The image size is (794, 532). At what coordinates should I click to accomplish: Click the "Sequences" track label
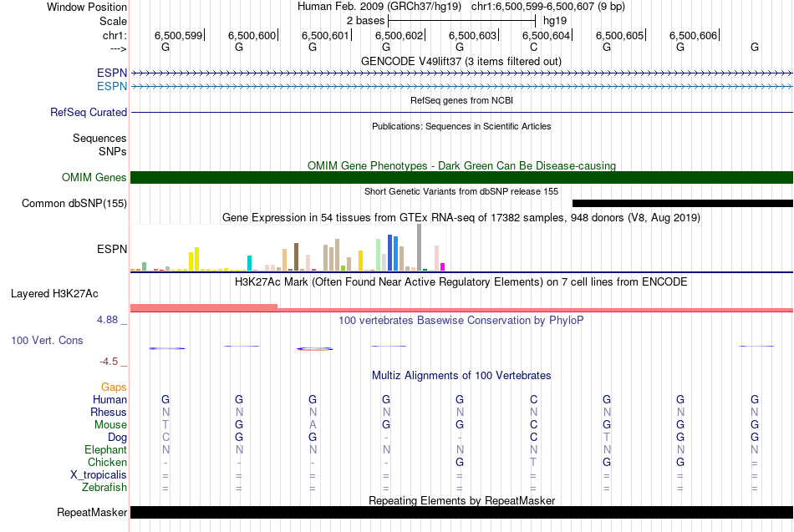coord(99,138)
